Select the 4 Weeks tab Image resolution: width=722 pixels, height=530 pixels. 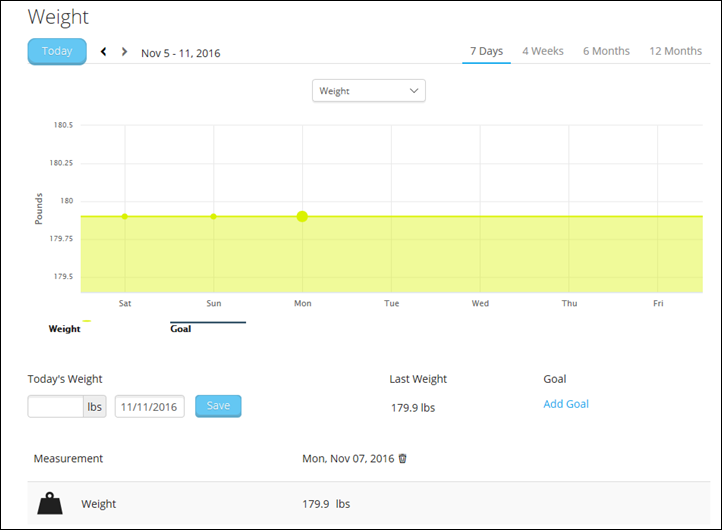click(542, 51)
